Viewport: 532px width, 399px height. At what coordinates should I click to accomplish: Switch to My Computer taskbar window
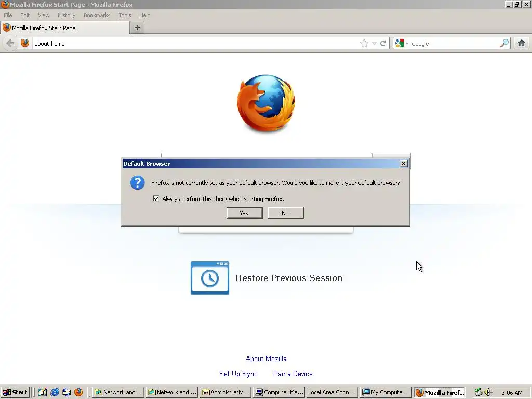click(385, 392)
